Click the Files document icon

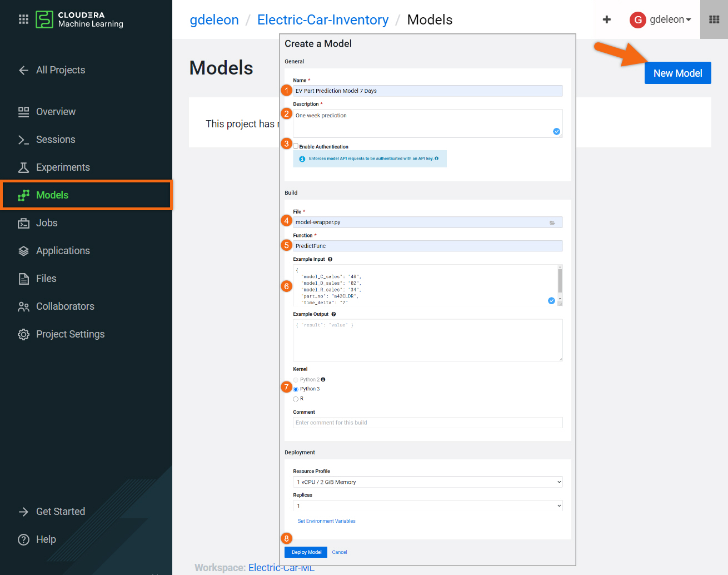23,279
